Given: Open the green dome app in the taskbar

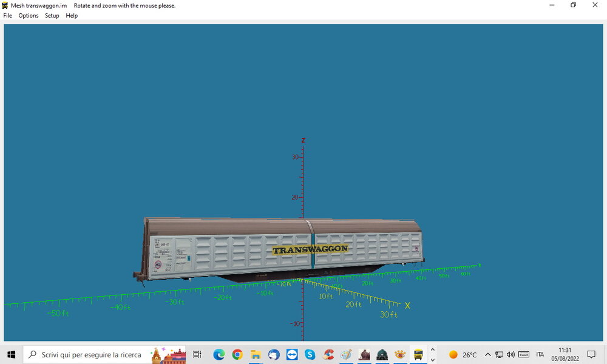Looking at the screenshot, I should click(382, 354).
